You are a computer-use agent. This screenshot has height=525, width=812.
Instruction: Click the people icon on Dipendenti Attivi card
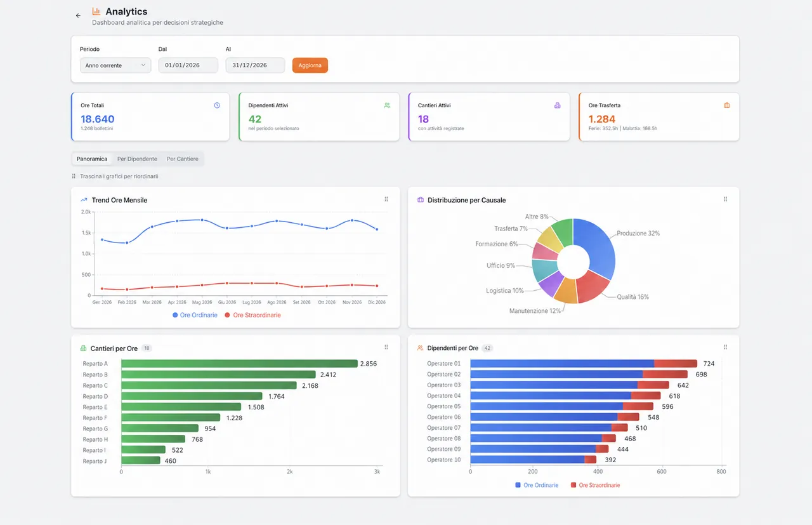(x=387, y=105)
